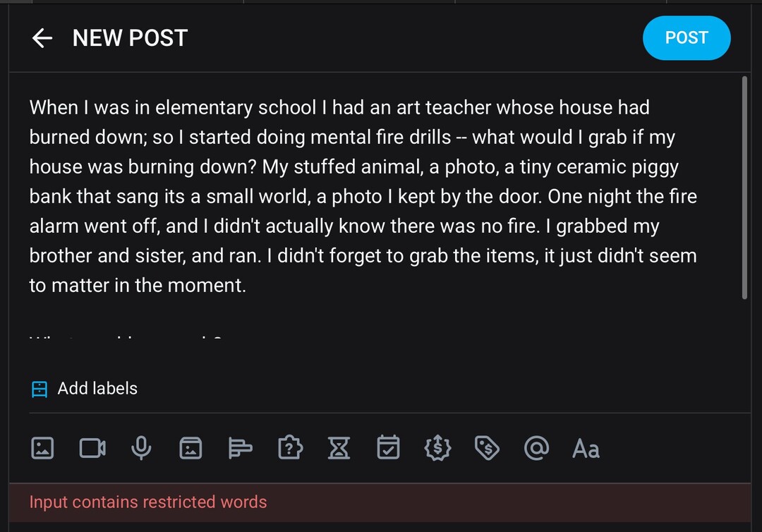Attach an image using the picture icon
Screen dimensions: 762x532
tap(42, 448)
